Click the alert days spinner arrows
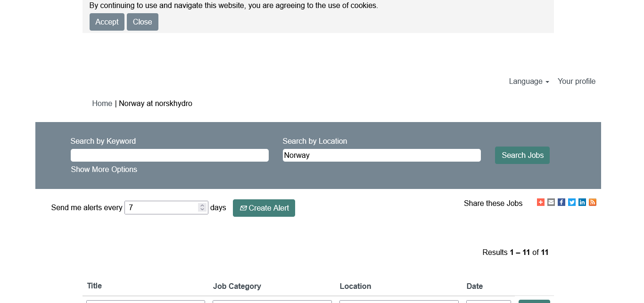 (202, 207)
